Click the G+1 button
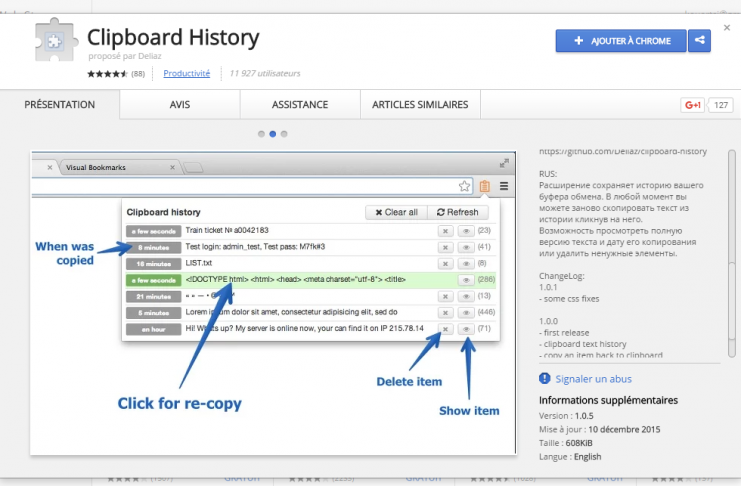The image size is (741, 486). 692,105
